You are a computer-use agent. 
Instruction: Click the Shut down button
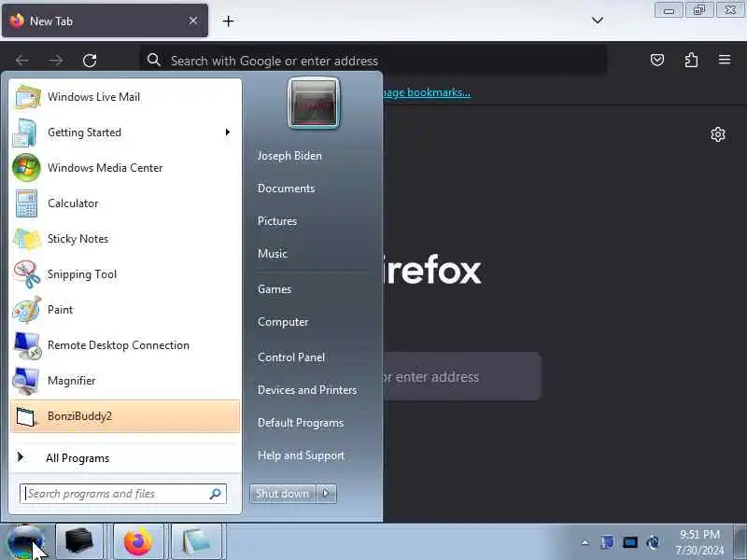click(x=283, y=494)
